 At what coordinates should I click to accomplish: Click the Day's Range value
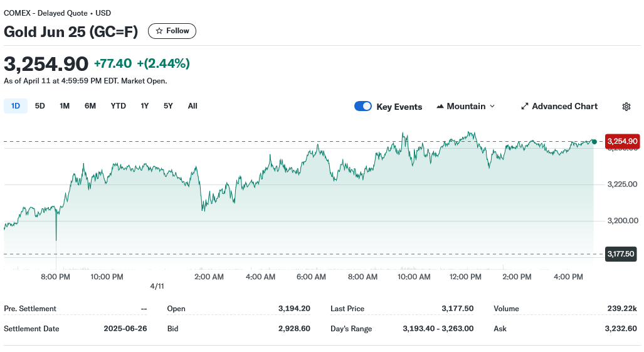[x=438, y=329]
